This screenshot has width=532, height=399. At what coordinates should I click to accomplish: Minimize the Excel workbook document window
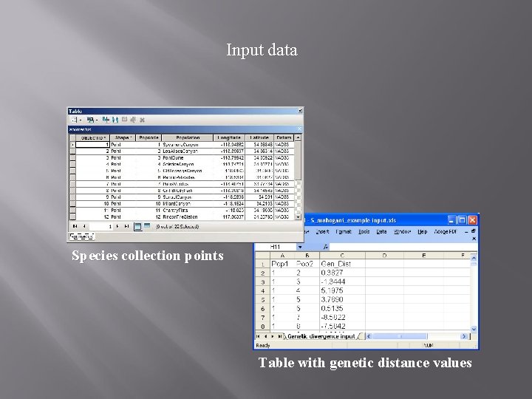[x=466, y=232]
